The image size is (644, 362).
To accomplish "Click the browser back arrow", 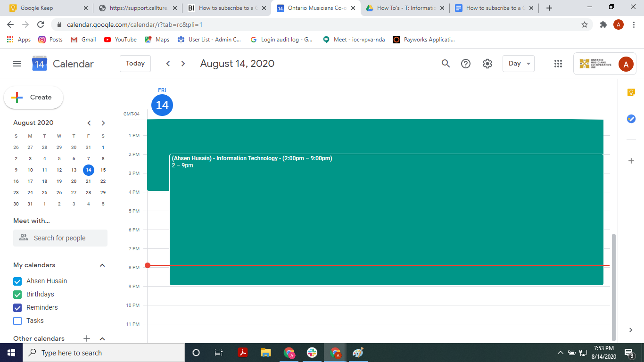I will pyautogui.click(x=10, y=25).
